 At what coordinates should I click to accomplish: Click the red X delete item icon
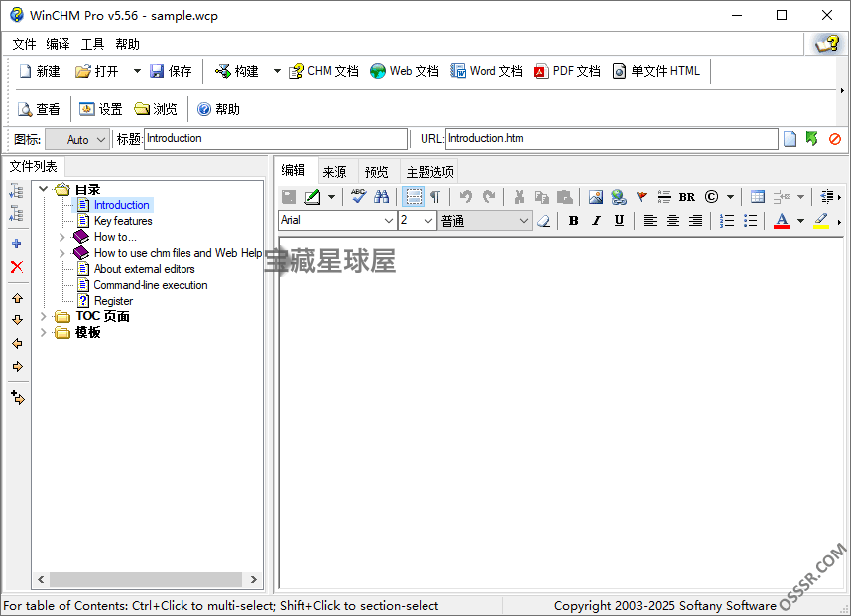(17, 267)
